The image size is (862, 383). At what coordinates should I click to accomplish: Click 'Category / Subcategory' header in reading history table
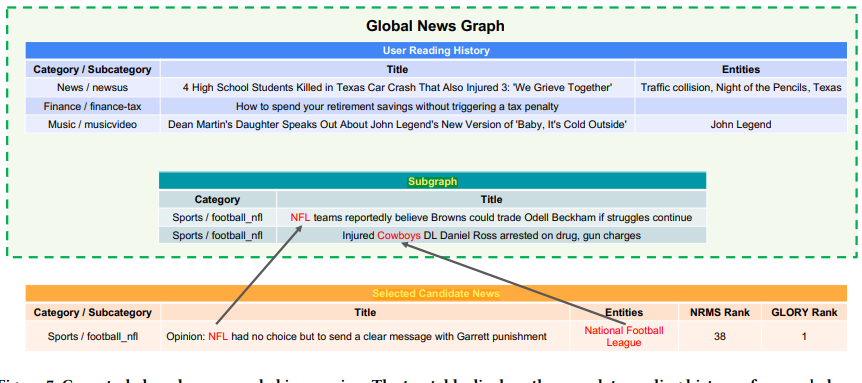(92, 69)
